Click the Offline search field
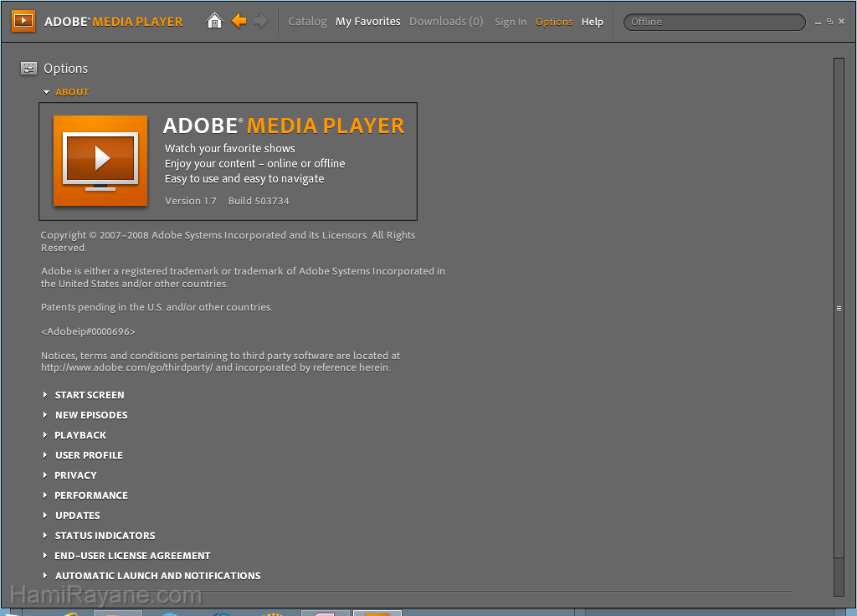 click(x=715, y=22)
